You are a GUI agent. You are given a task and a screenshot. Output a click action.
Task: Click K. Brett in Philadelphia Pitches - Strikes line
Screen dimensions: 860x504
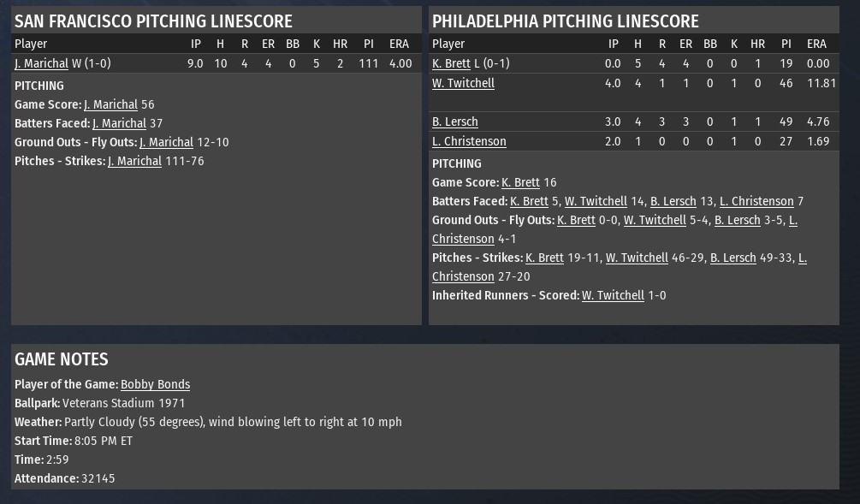pyautogui.click(x=544, y=258)
